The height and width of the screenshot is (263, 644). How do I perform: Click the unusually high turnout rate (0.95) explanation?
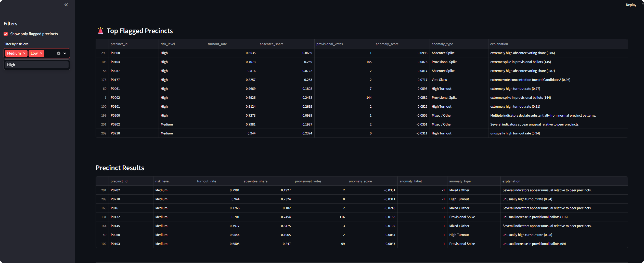pyautogui.click(x=564, y=235)
